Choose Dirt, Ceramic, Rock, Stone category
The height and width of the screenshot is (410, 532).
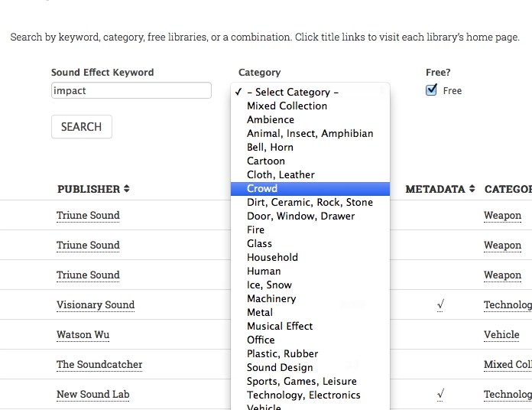pos(310,202)
